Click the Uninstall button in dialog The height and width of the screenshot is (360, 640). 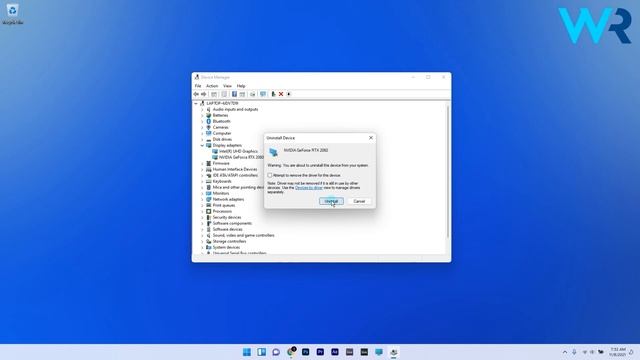[331, 201]
